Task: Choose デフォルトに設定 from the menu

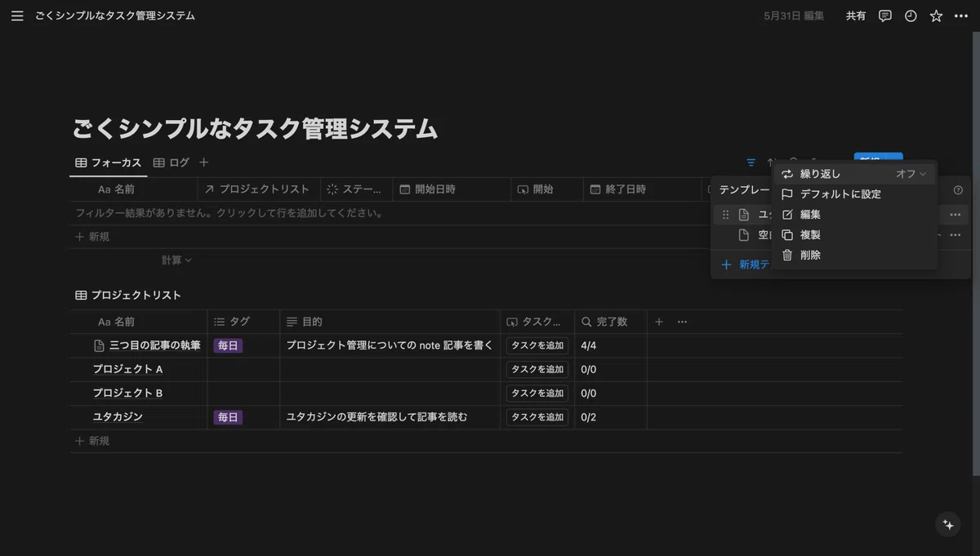Action: pyautogui.click(x=855, y=194)
